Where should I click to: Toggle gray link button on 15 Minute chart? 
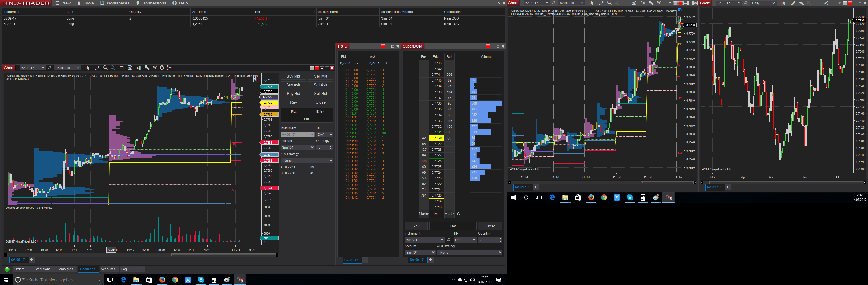312,68
